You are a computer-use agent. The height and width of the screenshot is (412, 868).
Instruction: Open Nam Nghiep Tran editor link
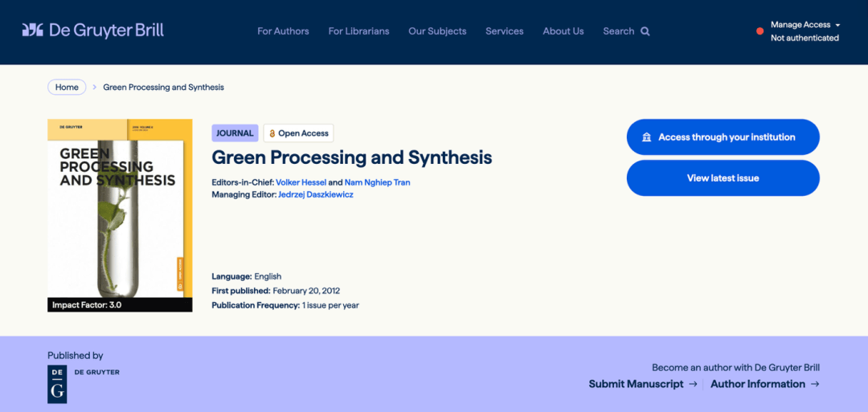[x=377, y=182]
